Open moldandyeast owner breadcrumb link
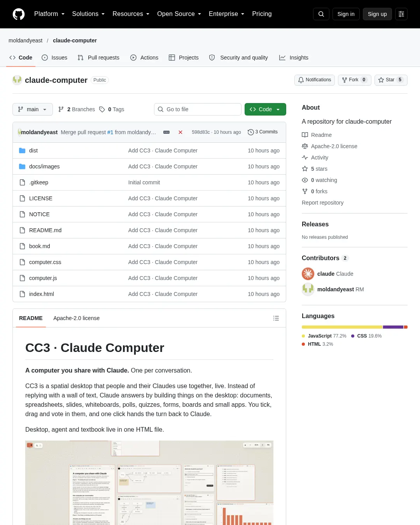 coord(26,40)
